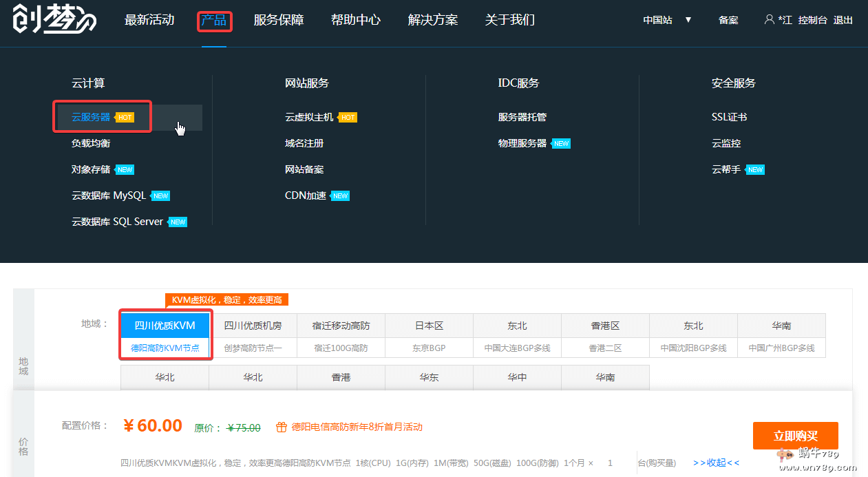868x477 pixels.
Task: Open the SSL证书 link
Action: [x=729, y=118]
